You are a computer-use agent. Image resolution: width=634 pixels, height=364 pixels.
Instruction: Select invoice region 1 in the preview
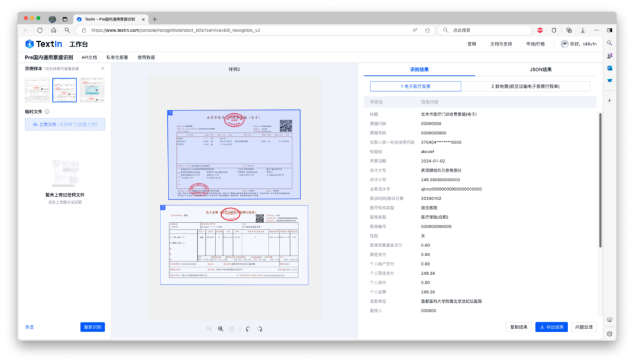coord(234,154)
